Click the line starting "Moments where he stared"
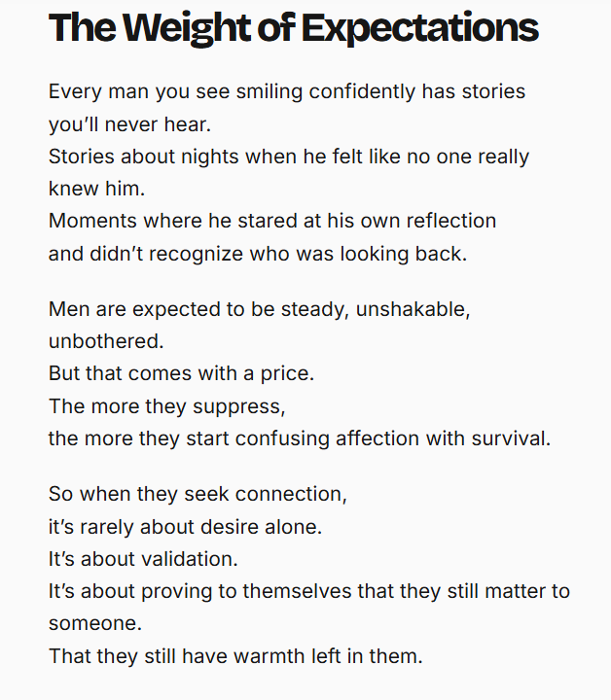 click(272, 221)
